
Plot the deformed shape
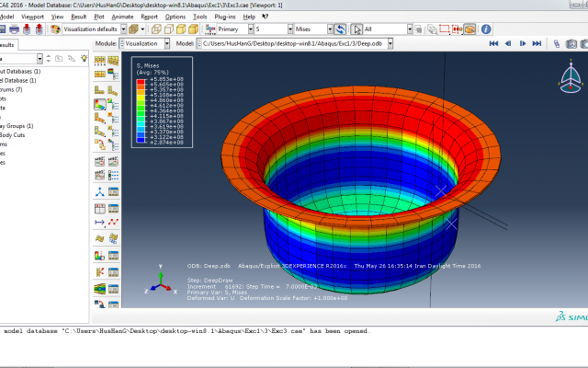pyautogui.click(x=113, y=90)
